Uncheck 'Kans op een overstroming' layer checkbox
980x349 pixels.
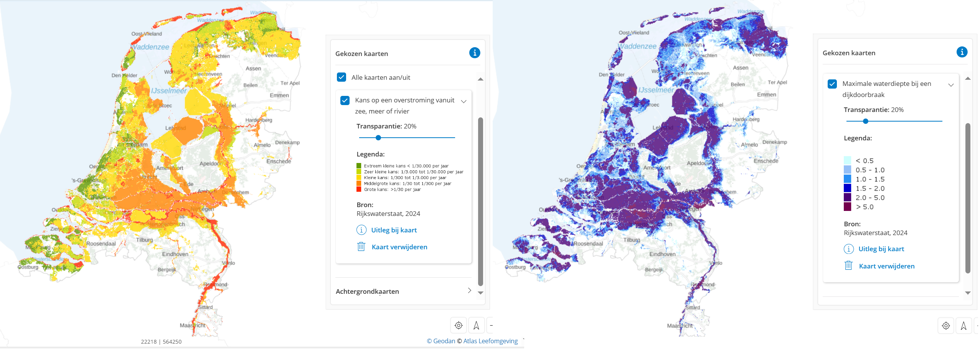coord(345,100)
